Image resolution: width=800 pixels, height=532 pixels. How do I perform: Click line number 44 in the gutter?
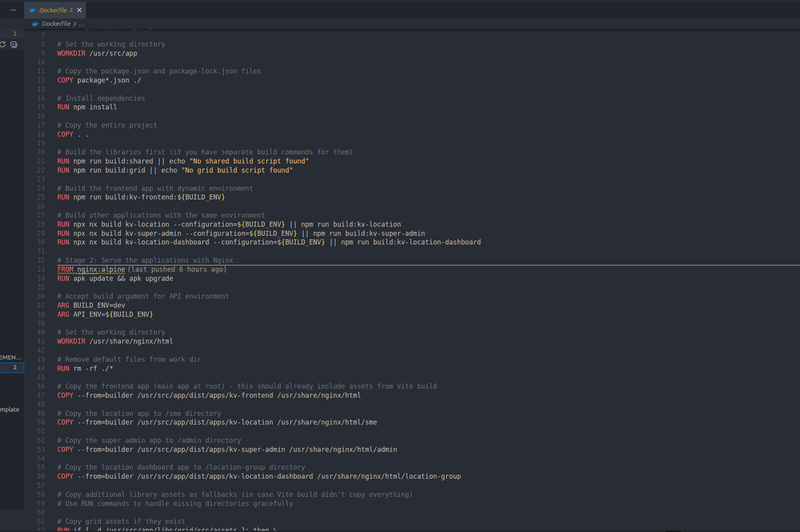coord(41,368)
